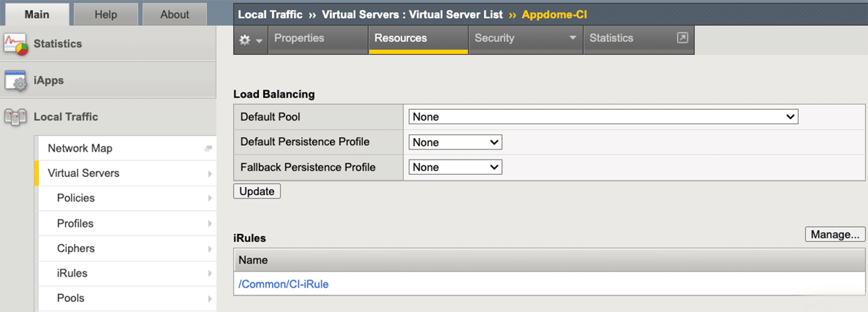This screenshot has height=312, width=868.
Task: Open the gear settings menu in tab bar
Action: (250, 39)
